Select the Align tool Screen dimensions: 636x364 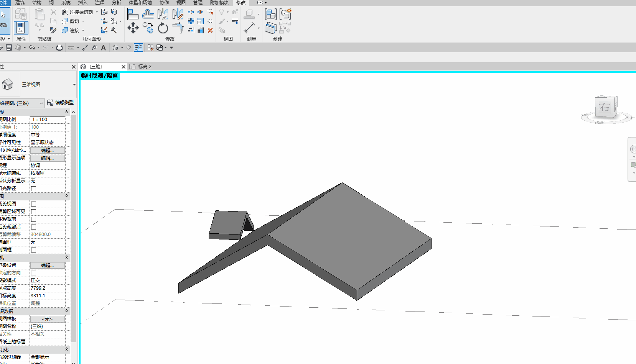point(133,14)
